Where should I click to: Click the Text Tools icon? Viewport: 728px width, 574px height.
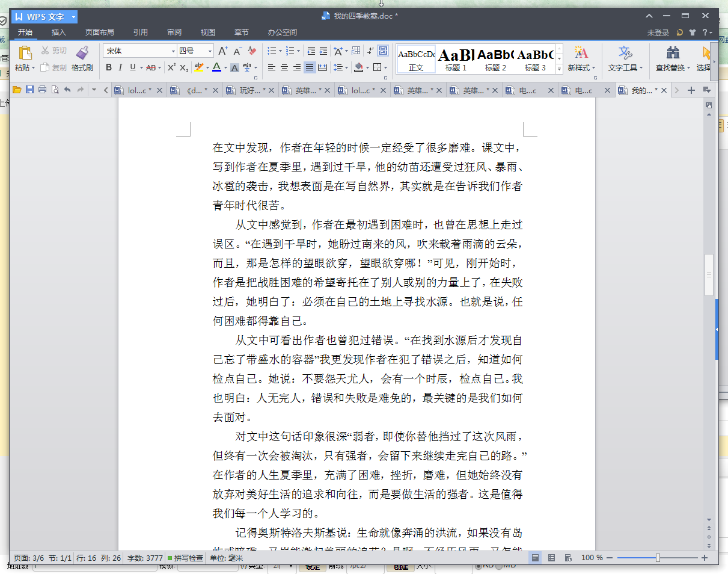click(625, 52)
